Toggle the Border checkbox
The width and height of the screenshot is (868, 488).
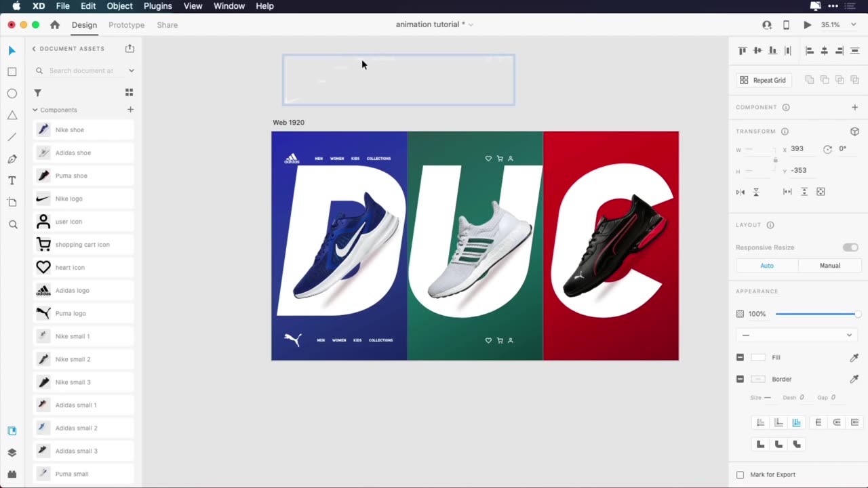740,379
